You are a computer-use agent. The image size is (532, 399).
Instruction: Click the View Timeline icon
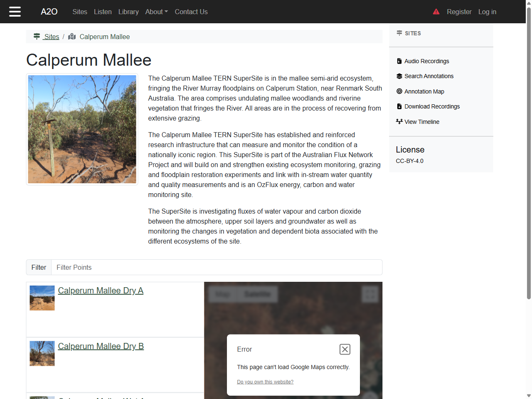[399, 122]
